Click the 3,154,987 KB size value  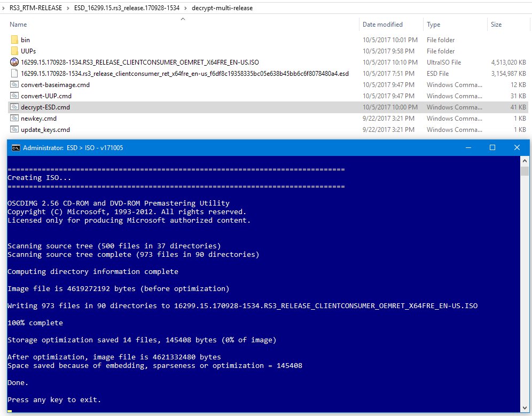tap(508, 73)
